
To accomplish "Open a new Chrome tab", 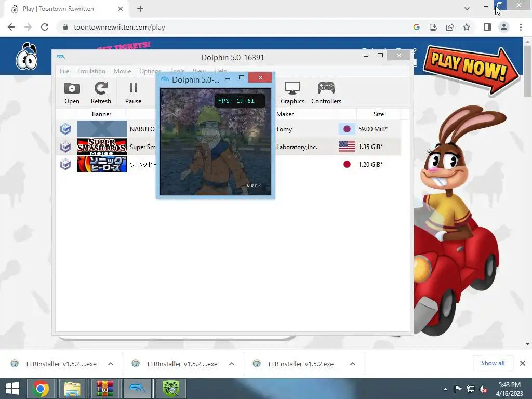I will [140, 9].
